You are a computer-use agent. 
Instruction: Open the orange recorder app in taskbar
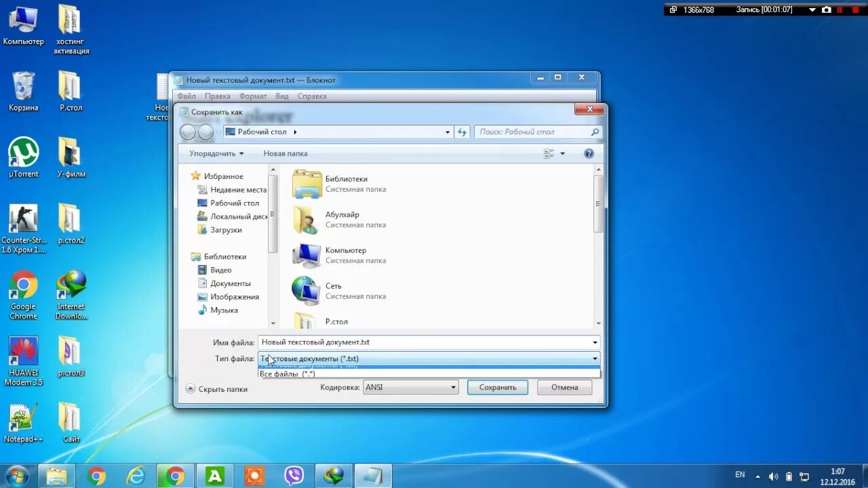254,476
